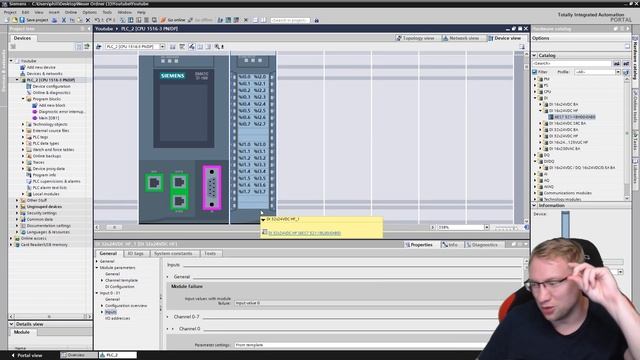Expand the PLC tags folder
Image resolution: width=640 pixels, height=360 pixels.
tap(23, 137)
